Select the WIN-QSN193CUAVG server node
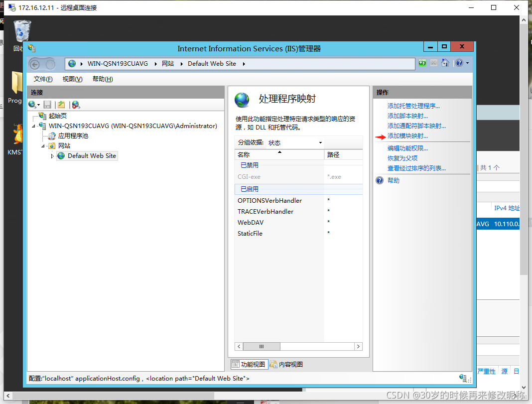The image size is (532, 404). [133, 126]
